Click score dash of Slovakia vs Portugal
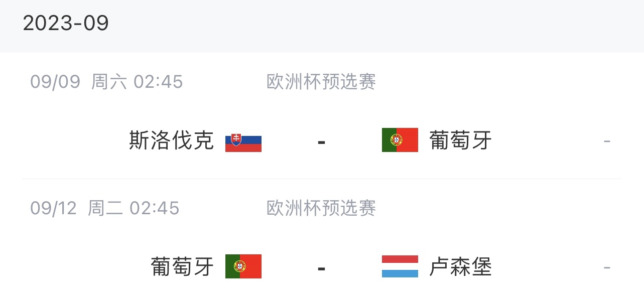 [322, 142]
